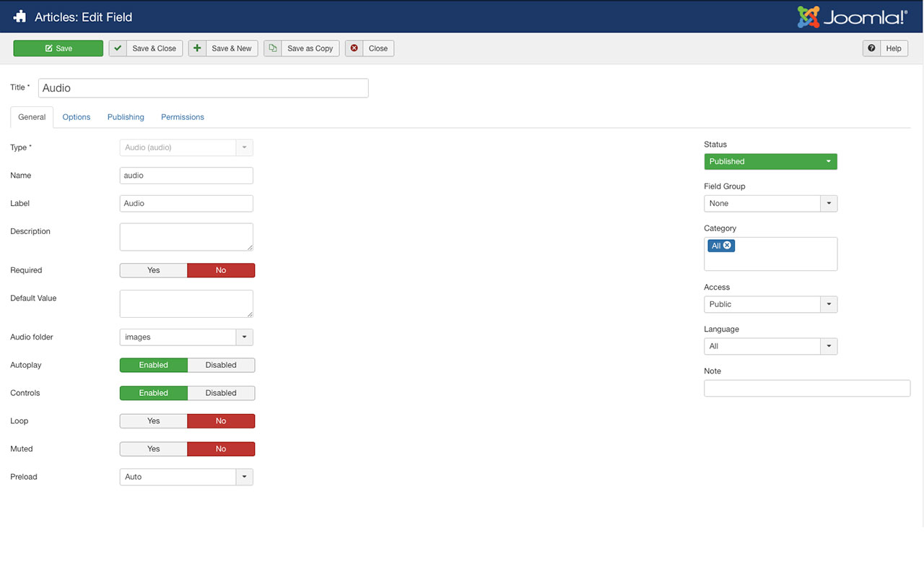Click the copy icon on Save as Copy
Viewport: 924px width, 578px height.
click(x=272, y=48)
